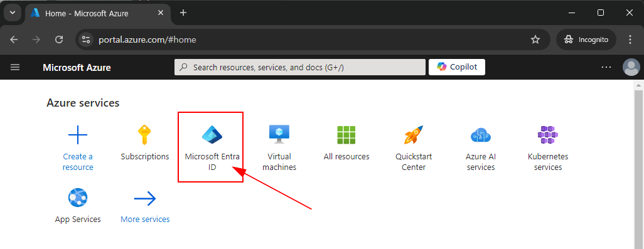Open the header ellipsis overflow menu
This screenshot has height=249, width=644.
tap(606, 67)
